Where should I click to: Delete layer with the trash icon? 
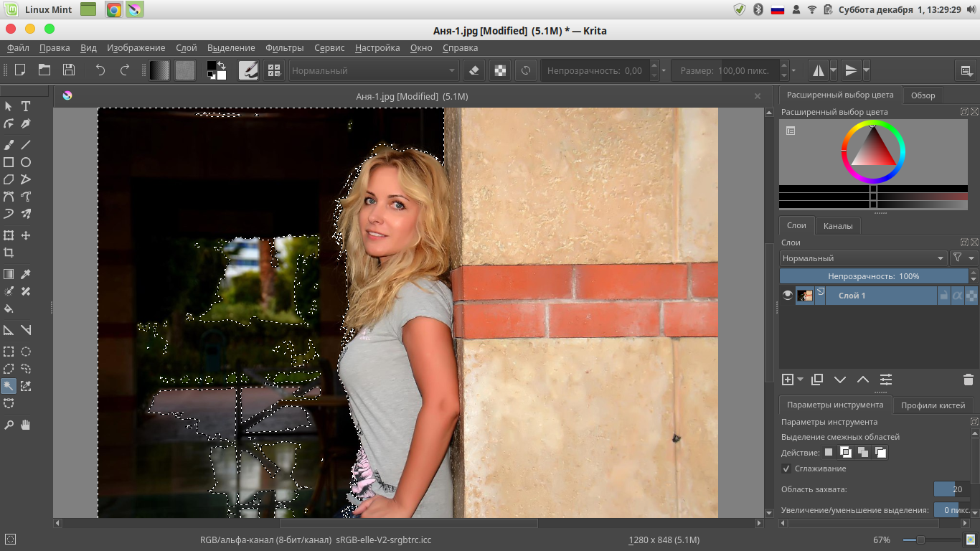coord(967,380)
